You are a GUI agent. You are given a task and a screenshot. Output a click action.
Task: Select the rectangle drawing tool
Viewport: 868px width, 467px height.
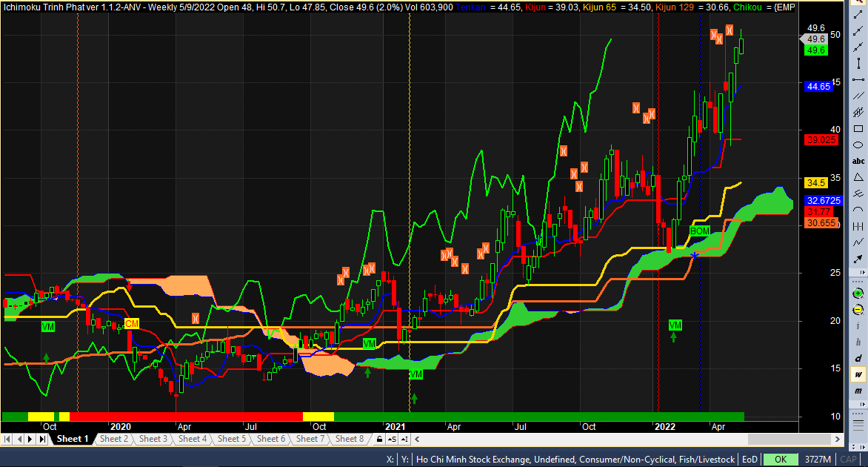(x=858, y=128)
